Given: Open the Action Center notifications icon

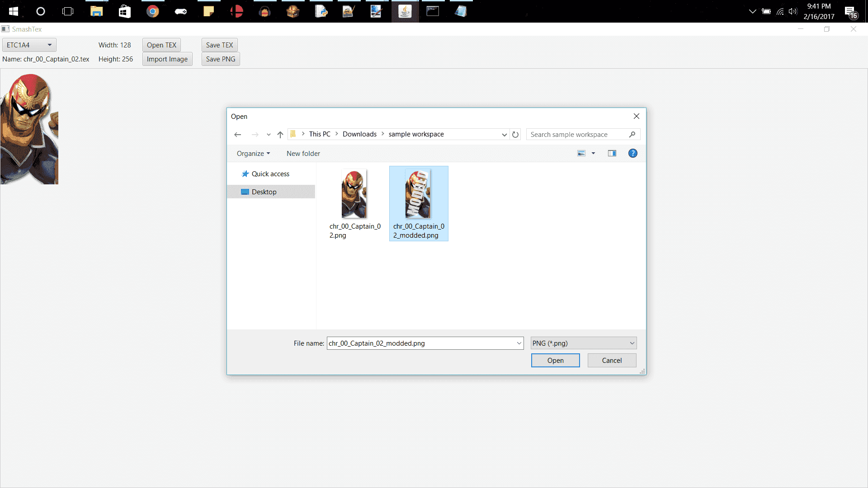Looking at the screenshot, I should click(851, 11).
